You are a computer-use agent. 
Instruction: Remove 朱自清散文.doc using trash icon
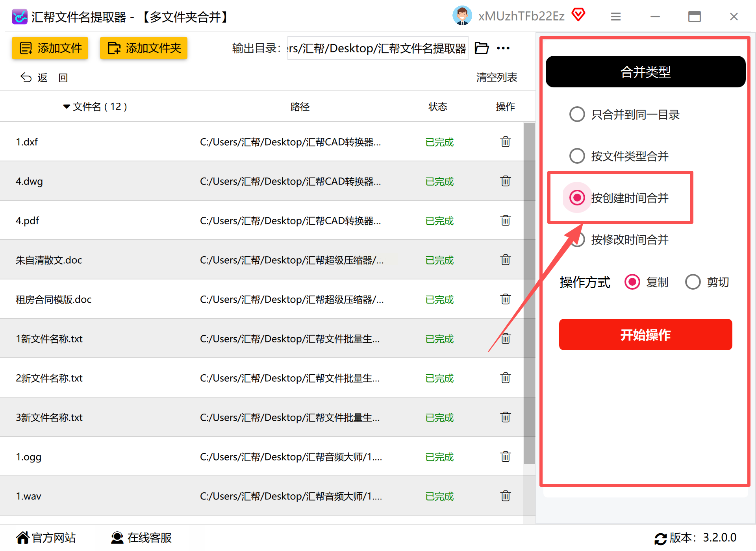(506, 260)
